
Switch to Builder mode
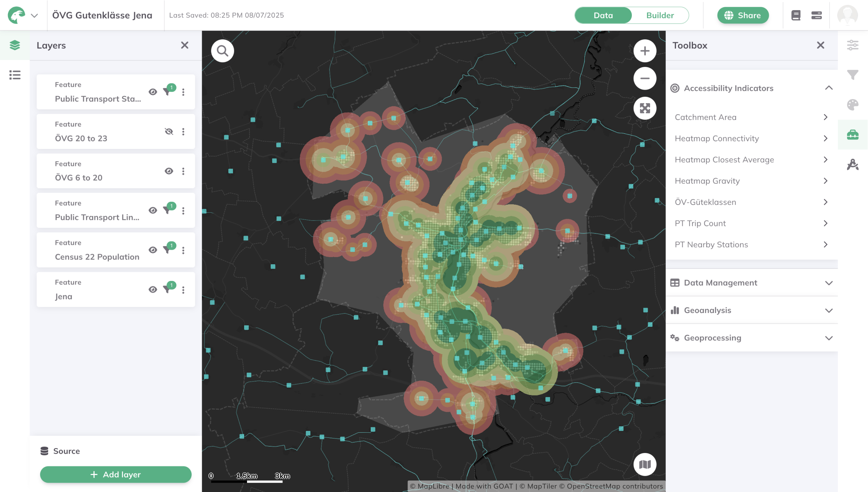(660, 15)
